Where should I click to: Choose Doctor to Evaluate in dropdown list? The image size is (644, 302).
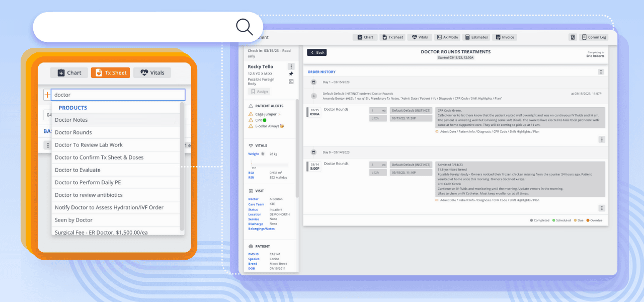pyautogui.click(x=77, y=170)
